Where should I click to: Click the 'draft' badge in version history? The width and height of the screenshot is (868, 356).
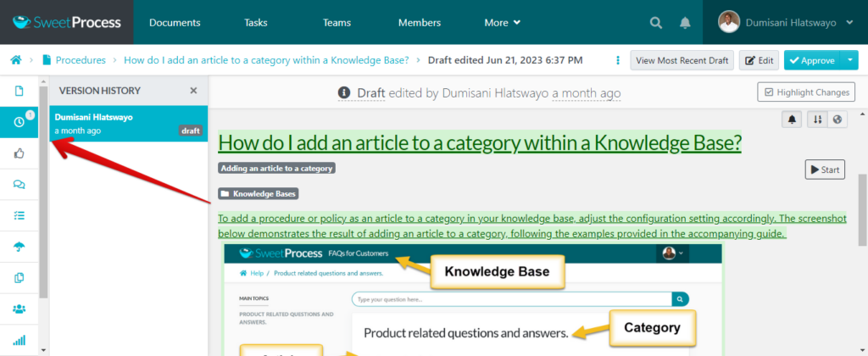190,131
